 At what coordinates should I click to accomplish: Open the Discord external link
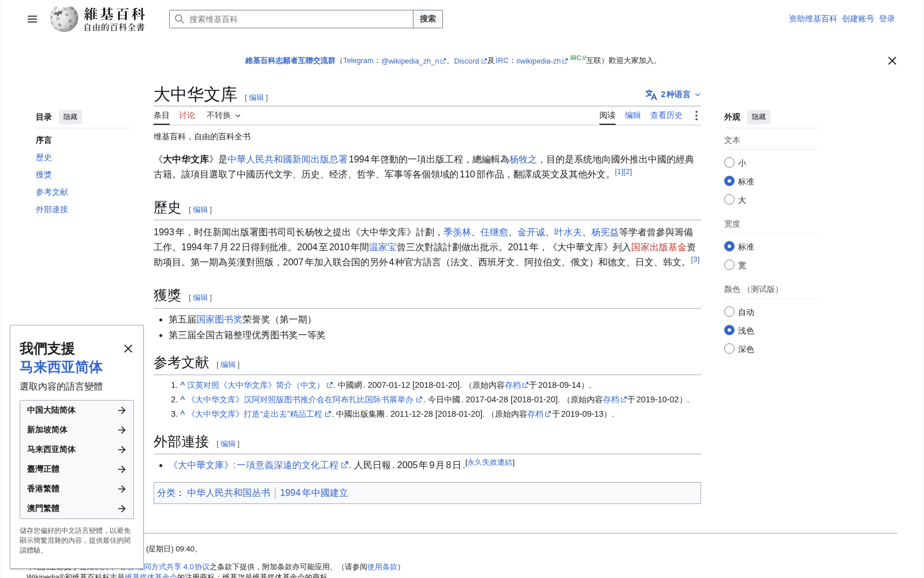tap(470, 61)
